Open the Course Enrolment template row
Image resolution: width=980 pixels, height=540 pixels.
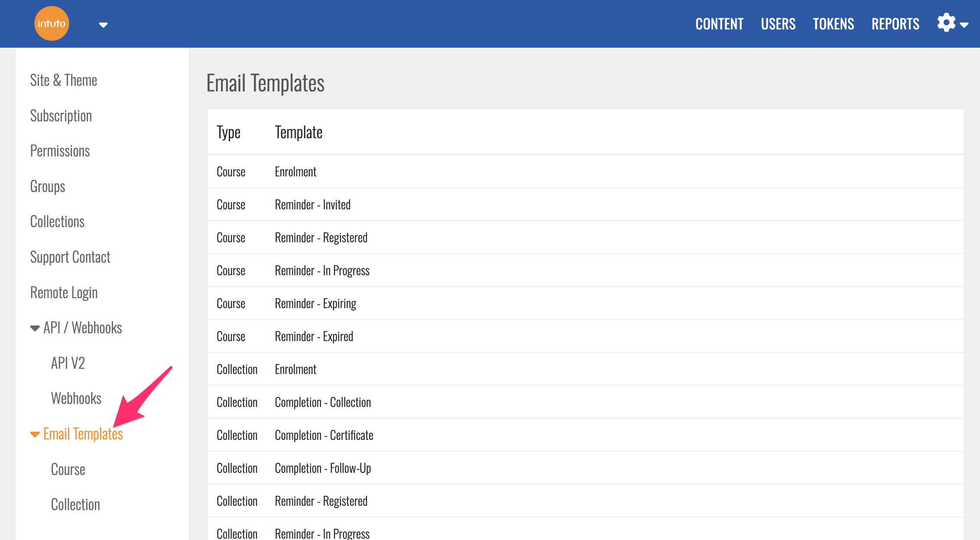[295, 172]
